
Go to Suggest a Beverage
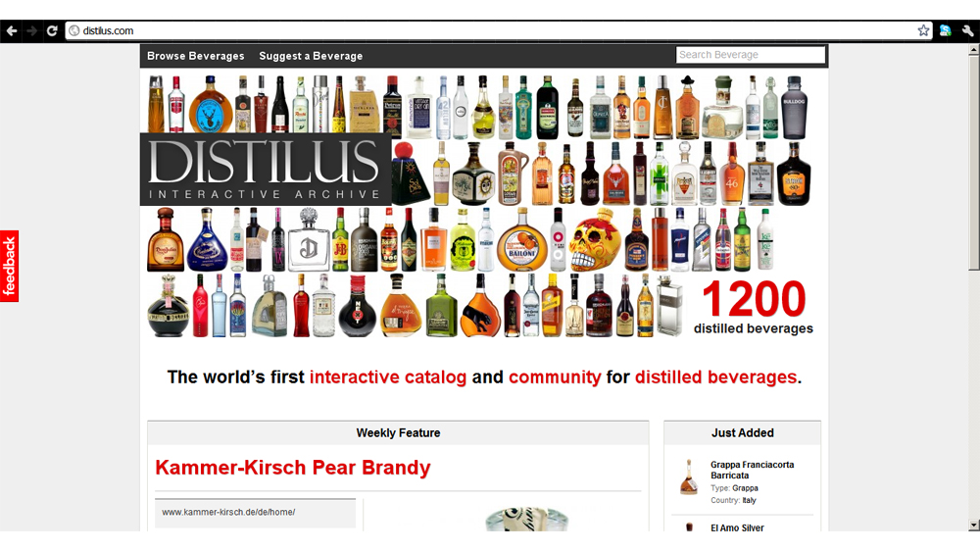(x=311, y=56)
